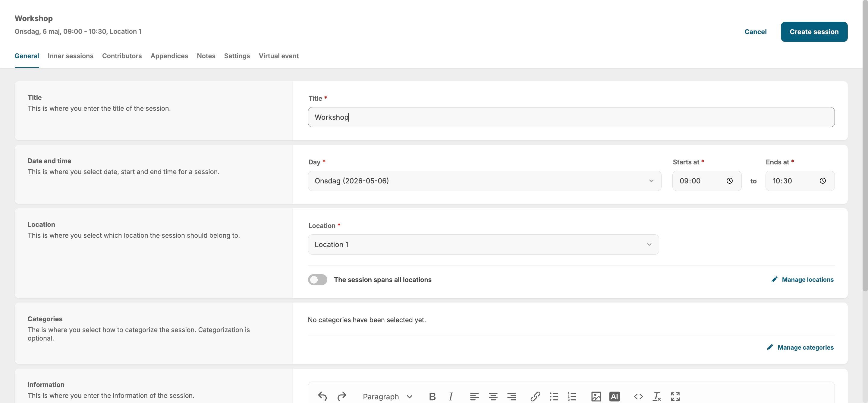Viewport: 868px width, 403px height.
Task: Click the Create session button
Action: pos(814,32)
